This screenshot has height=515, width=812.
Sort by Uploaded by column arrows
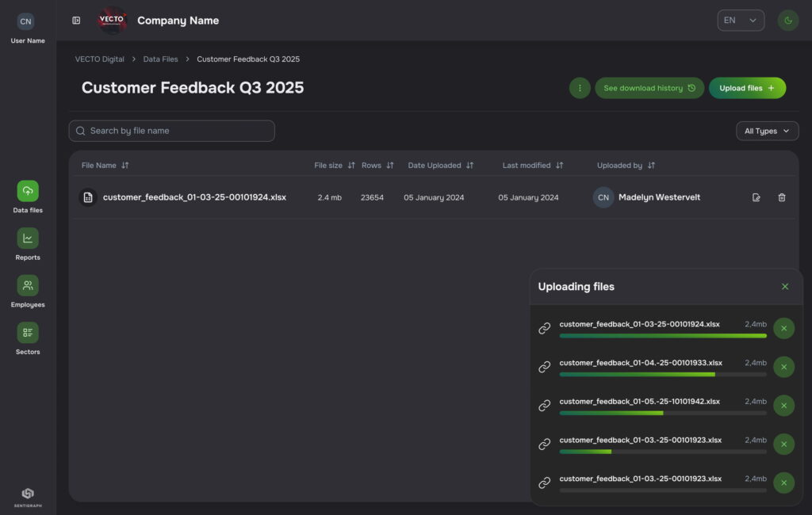point(651,166)
